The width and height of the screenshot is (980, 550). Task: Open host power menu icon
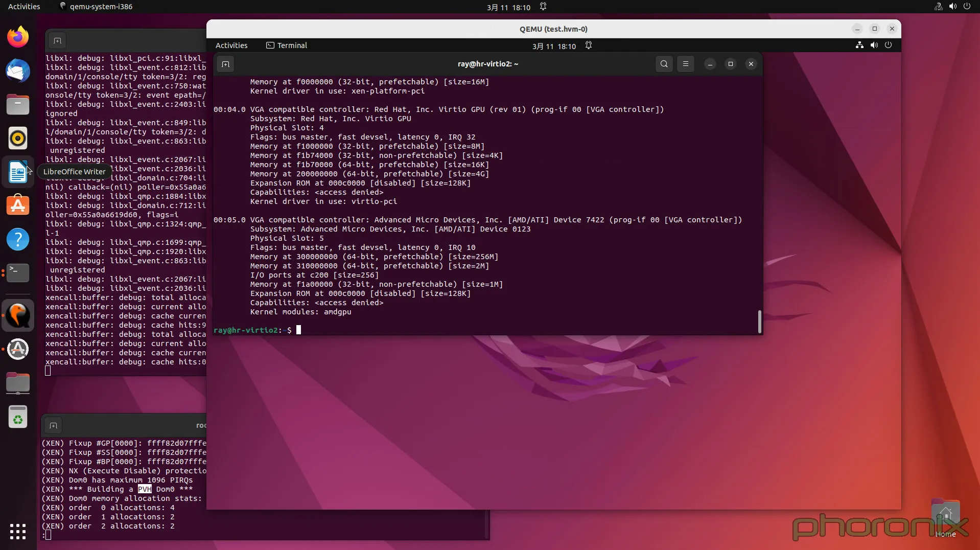967,7
